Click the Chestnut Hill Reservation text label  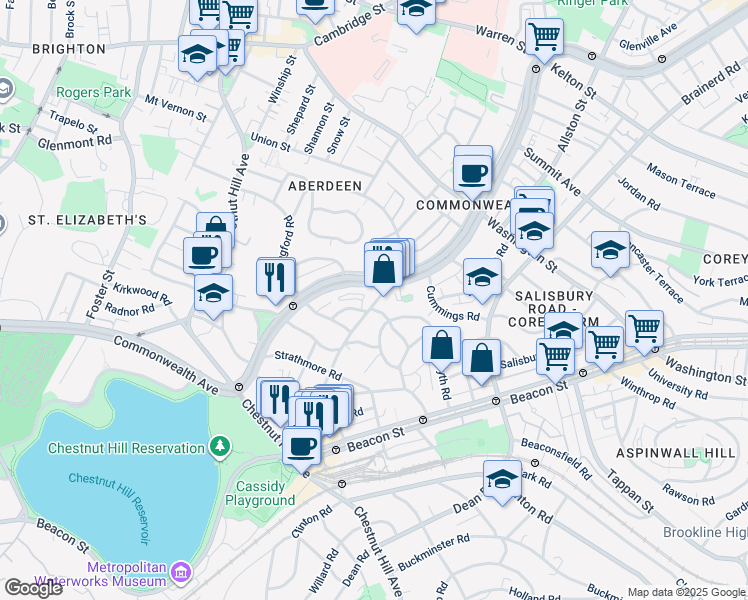(x=126, y=448)
